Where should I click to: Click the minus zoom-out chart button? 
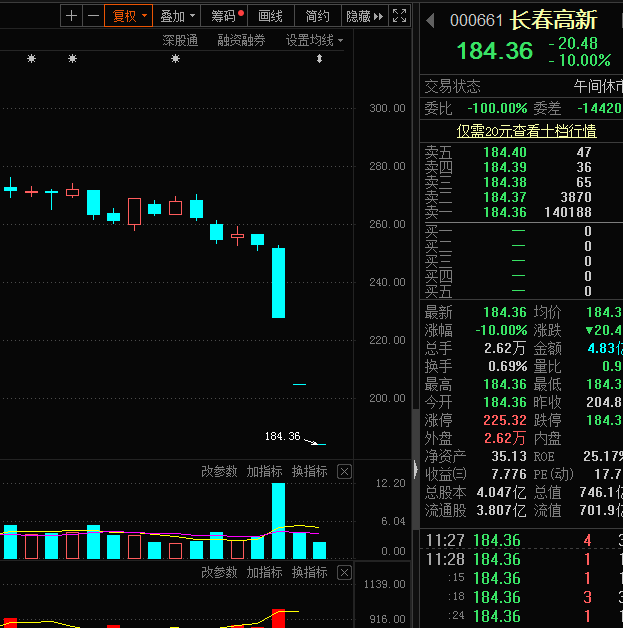click(93, 16)
